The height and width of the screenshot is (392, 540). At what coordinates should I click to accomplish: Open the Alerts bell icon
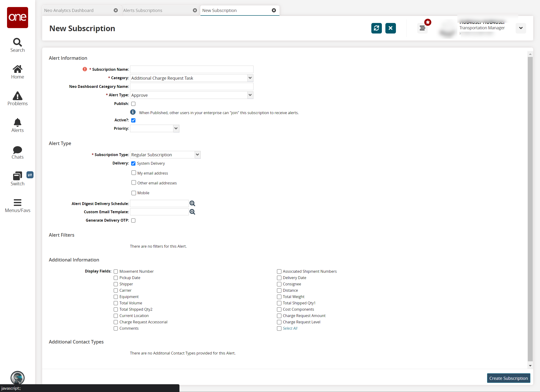pyautogui.click(x=17, y=125)
